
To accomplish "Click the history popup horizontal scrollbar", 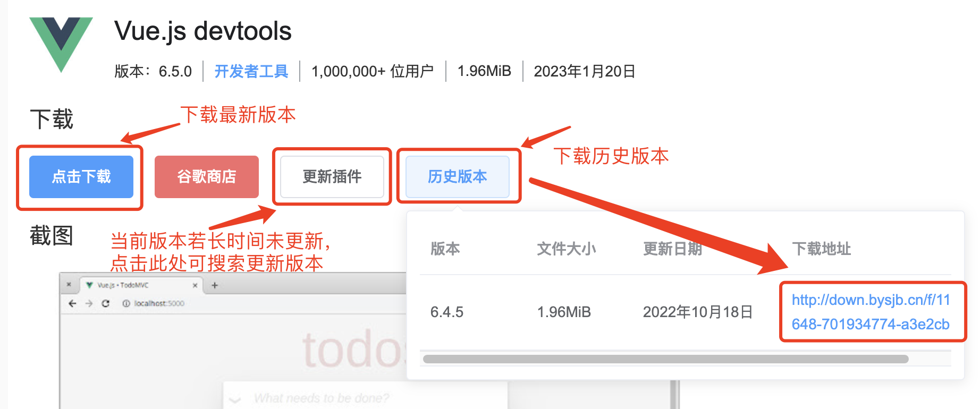I will point(665,359).
